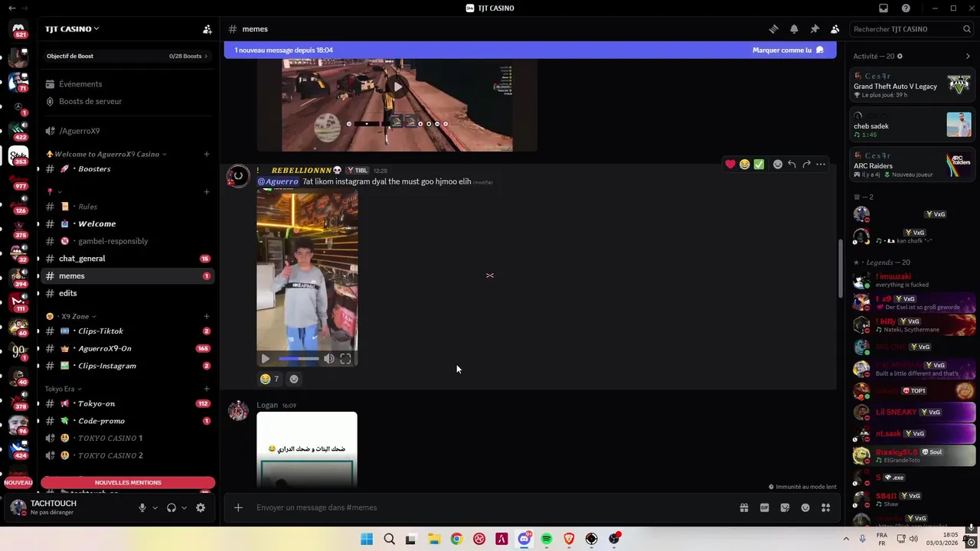Open Logan's Arabic text image thumbnail
Viewport: 980px width, 551px height.
307,450
